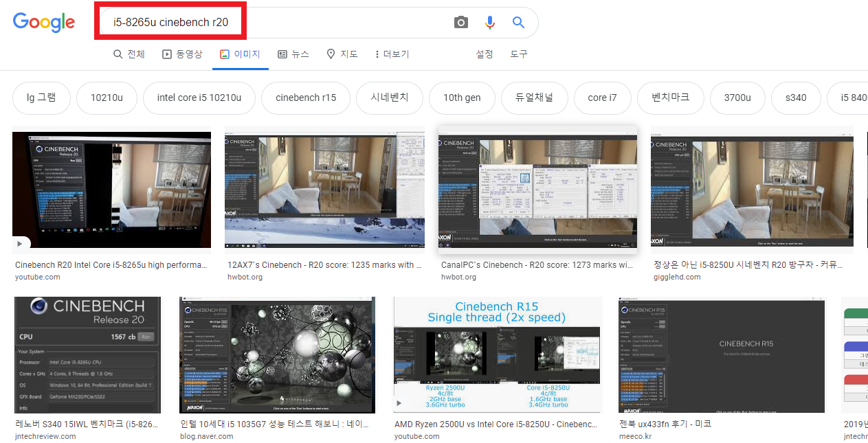Open the 뉴스 news tab
Image resolution: width=868 pixels, height=443 pixels.
pos(293,54)
